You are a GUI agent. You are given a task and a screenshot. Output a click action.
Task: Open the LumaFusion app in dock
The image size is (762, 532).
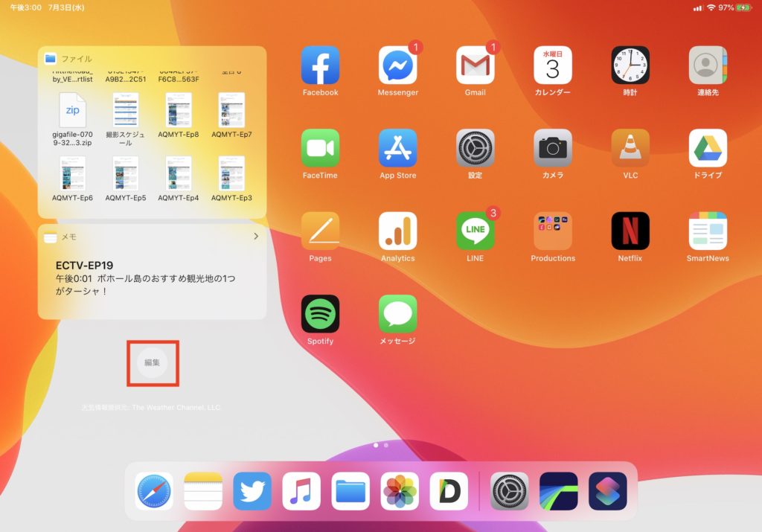coord(558,491)
